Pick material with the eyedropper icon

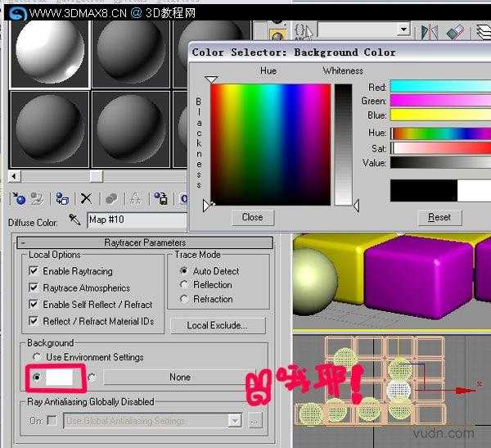74,219
